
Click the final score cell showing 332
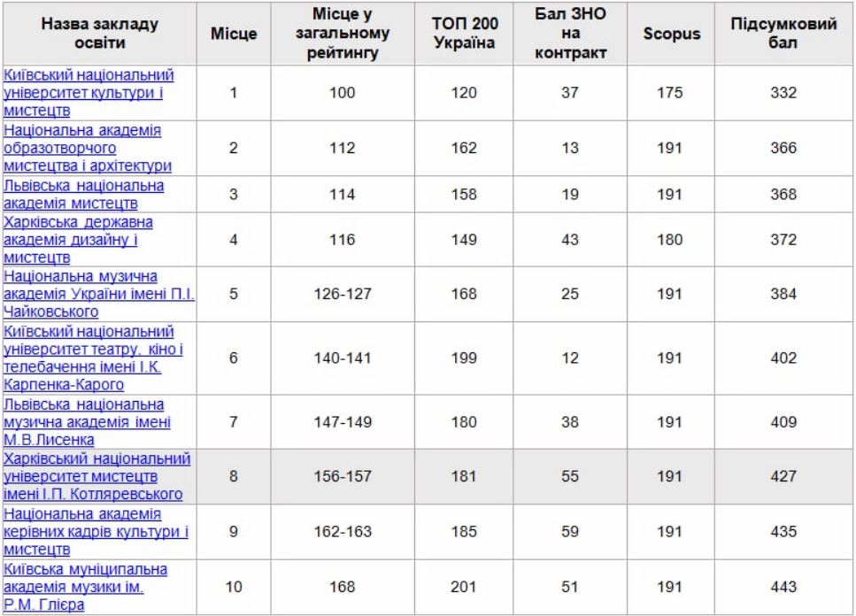pos(783,92)
